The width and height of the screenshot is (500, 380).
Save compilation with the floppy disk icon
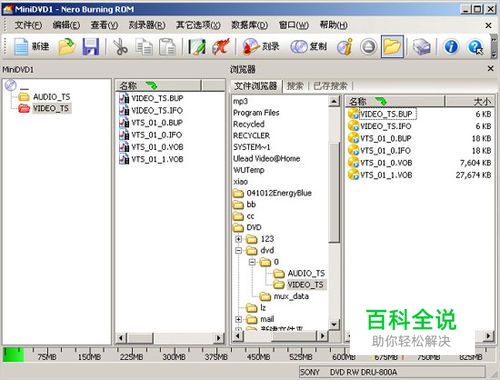[x=91, y=46]
